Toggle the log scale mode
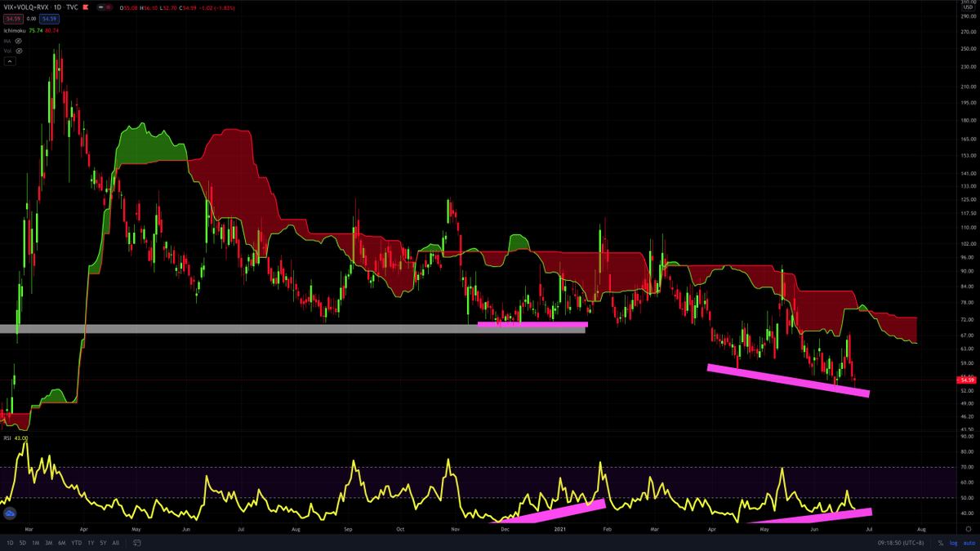 click(x=951, y=543)
